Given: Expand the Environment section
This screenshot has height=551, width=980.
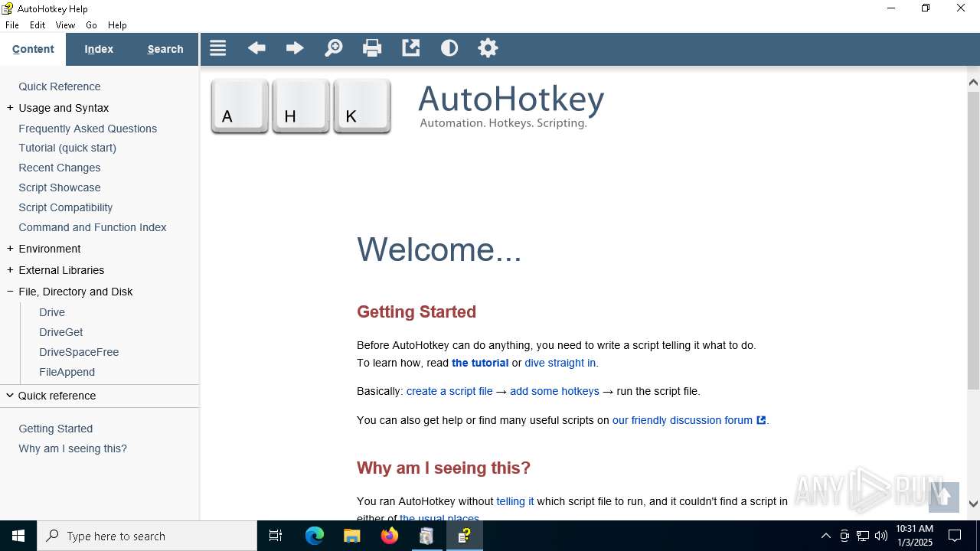Looking at the screenshot, I should 10,249.
